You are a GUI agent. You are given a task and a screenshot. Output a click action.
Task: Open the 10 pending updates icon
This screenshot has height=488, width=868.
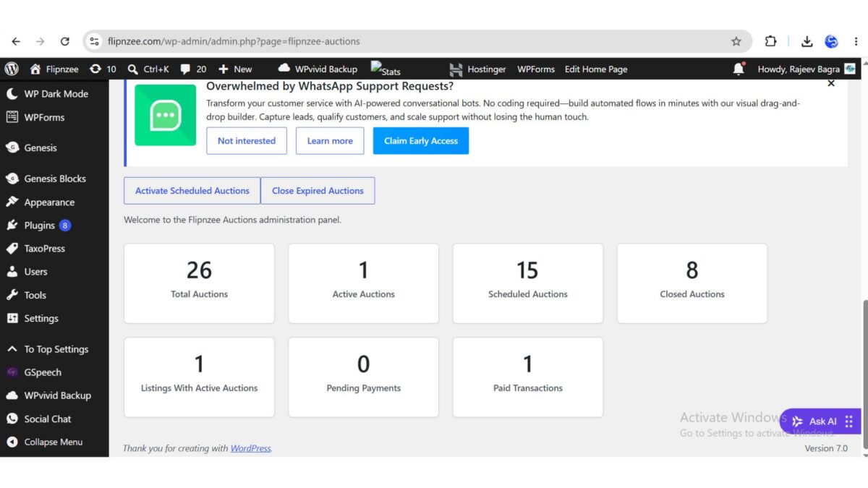(103, 69)
